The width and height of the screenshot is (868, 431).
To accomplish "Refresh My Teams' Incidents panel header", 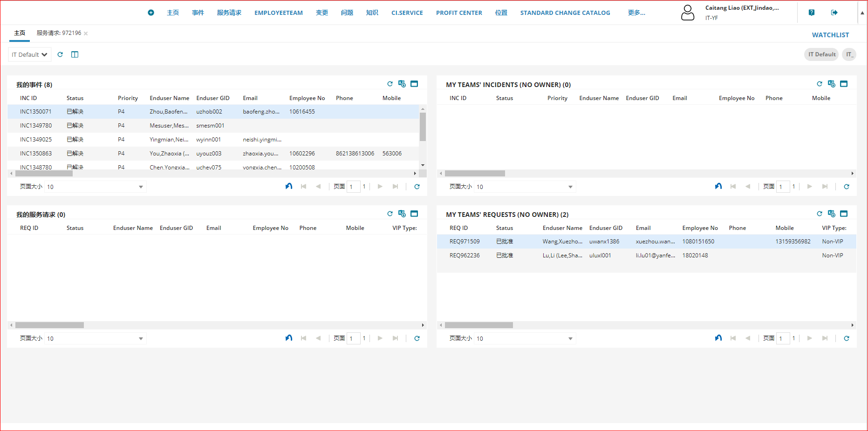I will (x=820, y=84).
